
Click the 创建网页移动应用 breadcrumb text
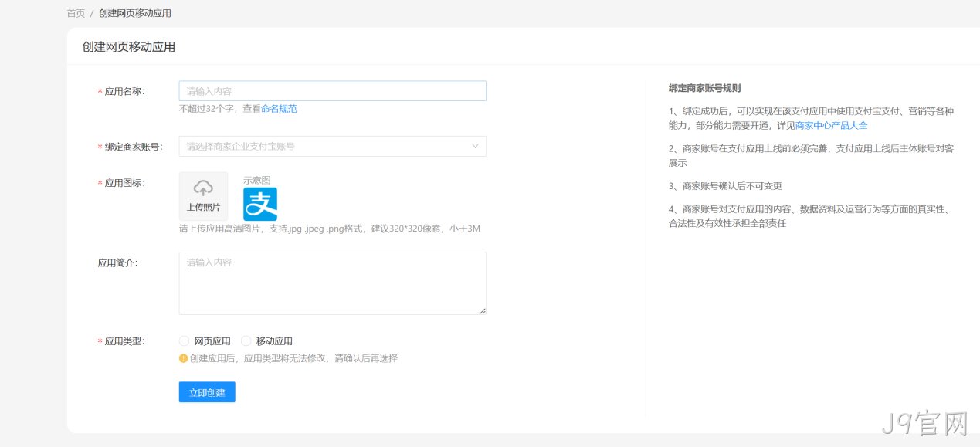pos(135,13)
